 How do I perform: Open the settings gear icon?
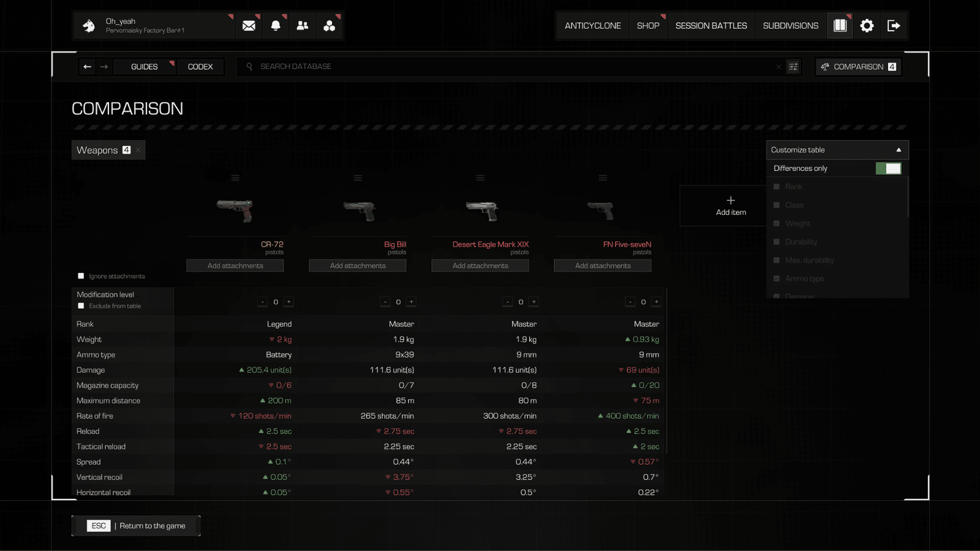[x=867, y=26]
